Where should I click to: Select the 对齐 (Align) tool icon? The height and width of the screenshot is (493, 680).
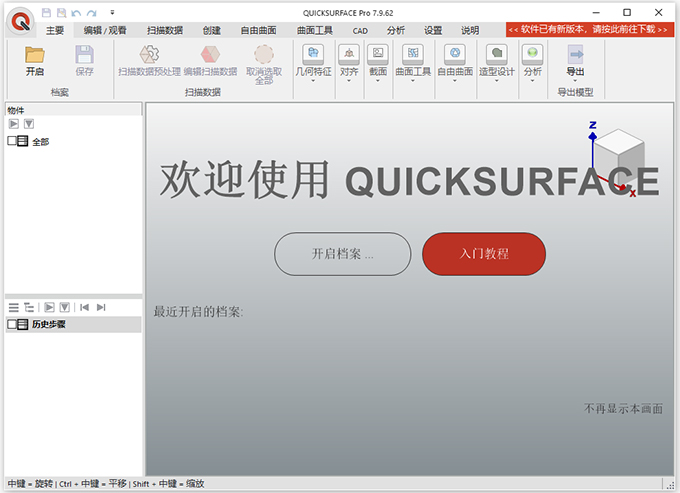[x=348, y=53]
